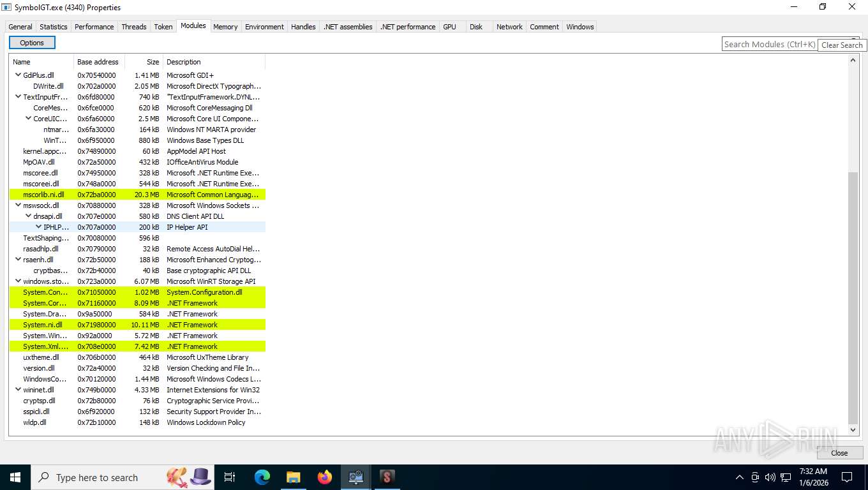Click the Close button at bottom right

(x=839, y=453)
